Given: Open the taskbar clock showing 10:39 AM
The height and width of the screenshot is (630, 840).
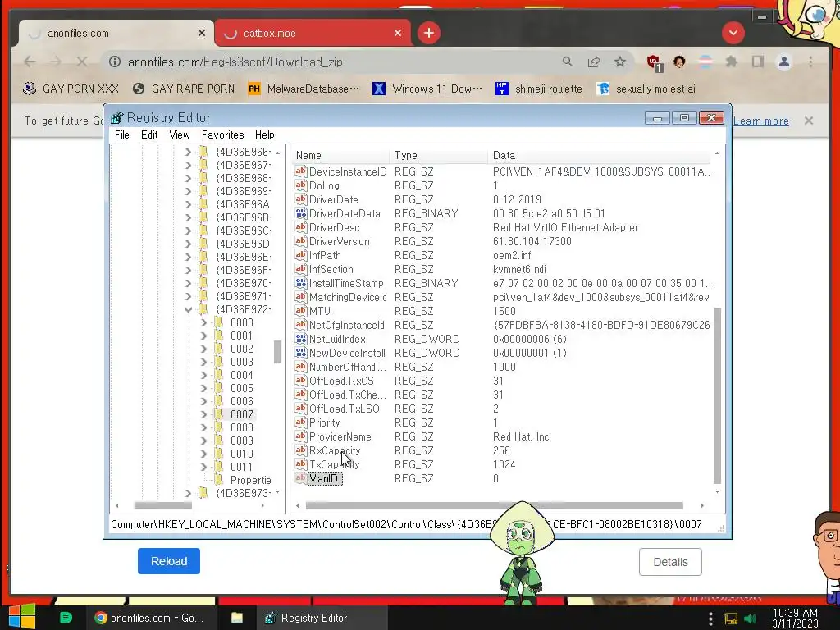Looking at the screenshot, I should pos(795,618).
